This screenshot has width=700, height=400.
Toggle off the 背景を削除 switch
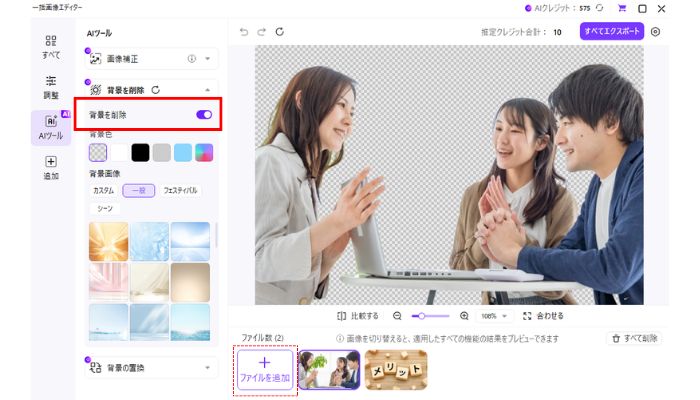204,115
